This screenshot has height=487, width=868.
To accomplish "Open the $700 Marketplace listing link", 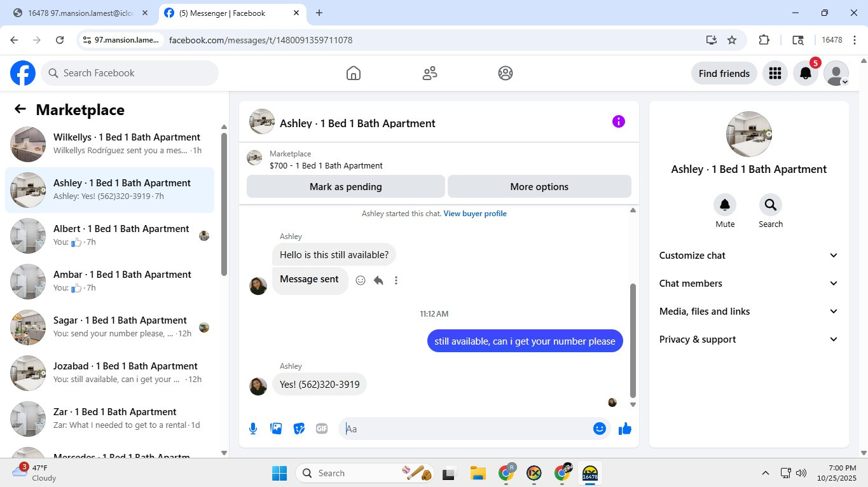I will coord(326,166).
